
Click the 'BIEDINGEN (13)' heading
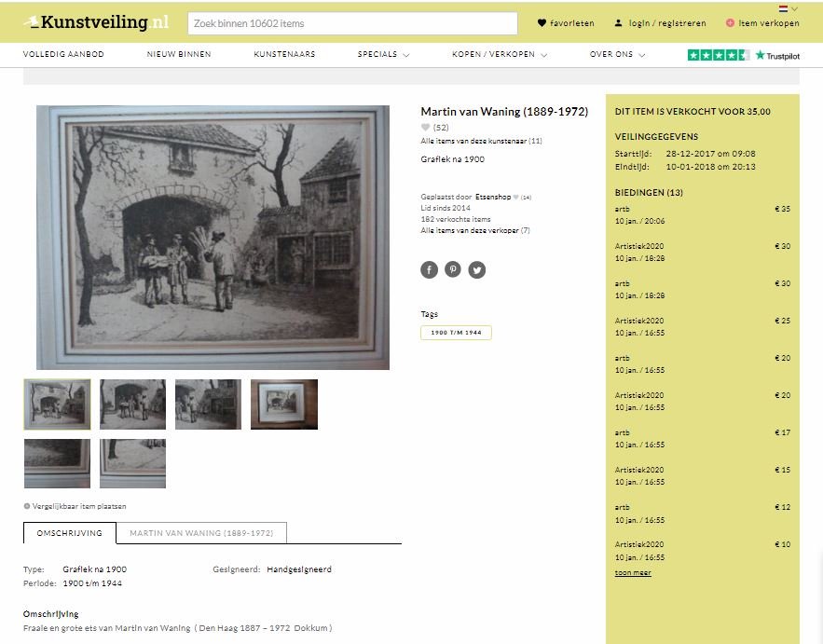649,193
